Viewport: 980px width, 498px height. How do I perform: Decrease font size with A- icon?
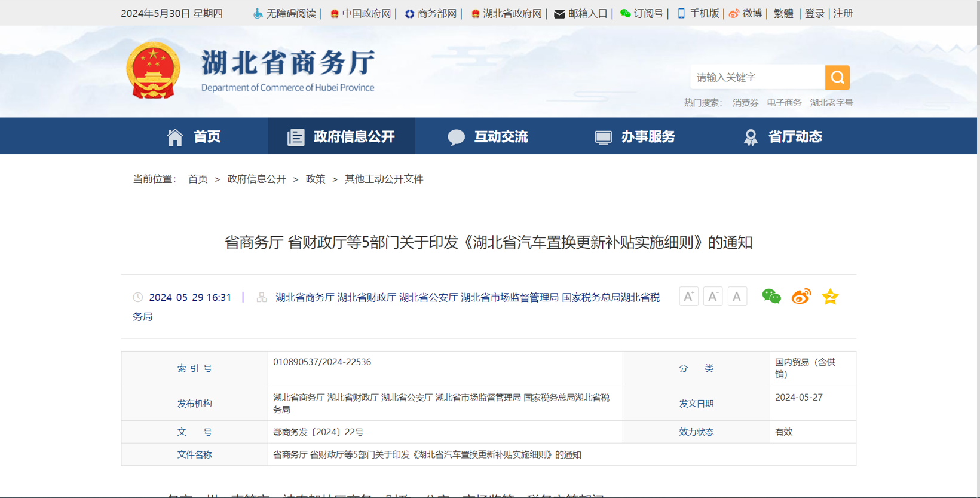(x=712, y=297)
